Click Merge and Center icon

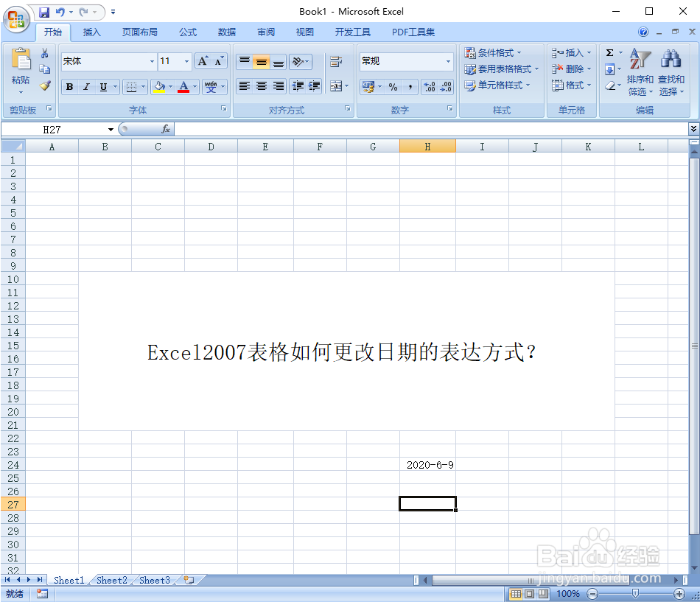click(336, 85)
